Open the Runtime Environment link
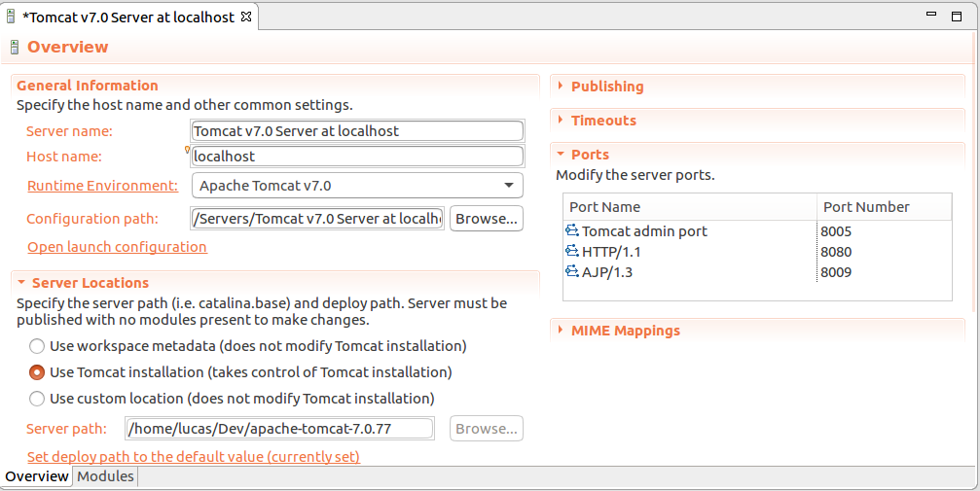 (102, 186)
